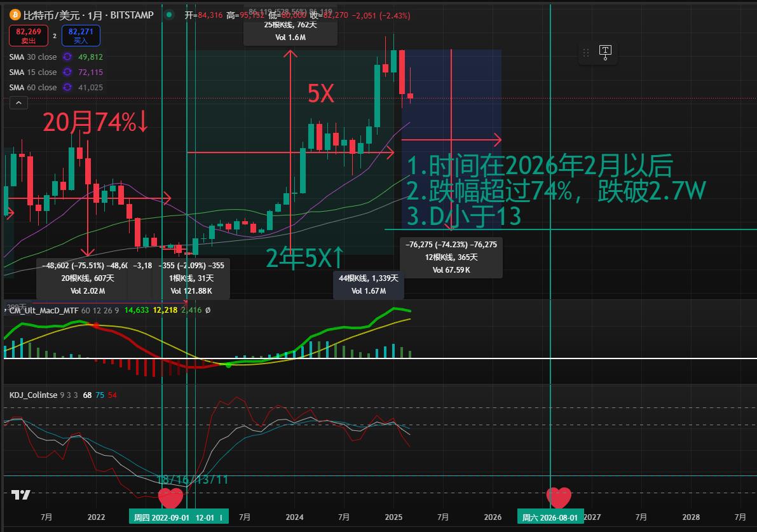Select the KDJ_Colintse indicator title
The image size is (757, 532).
33,395
